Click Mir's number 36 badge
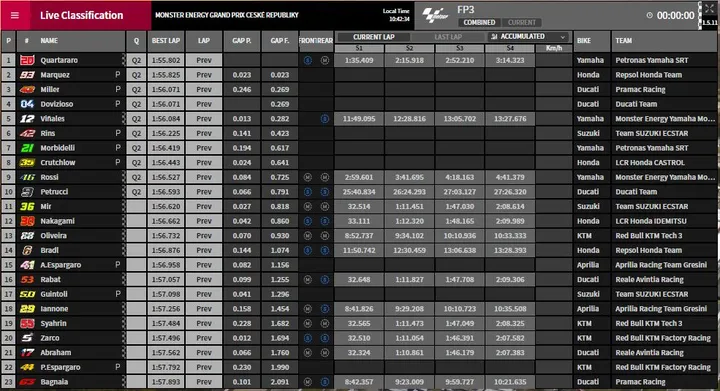The image size is (720, 391). 27,207
